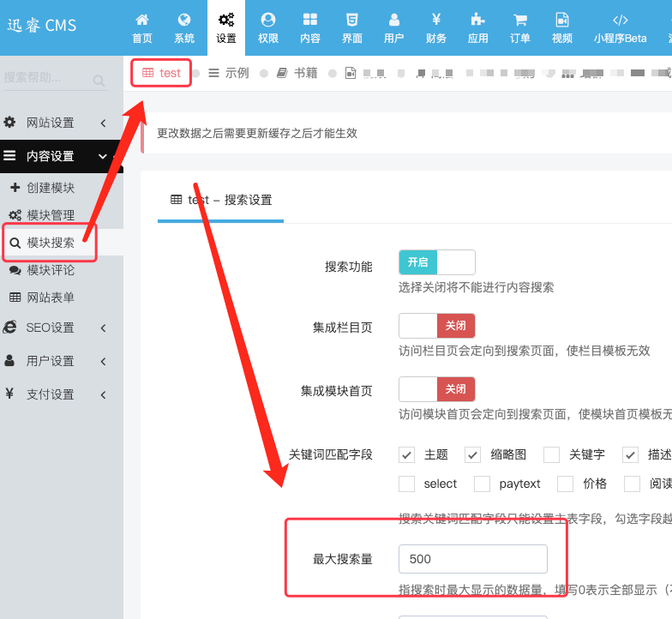Click the book icon beside 书籍

(281, 73)
